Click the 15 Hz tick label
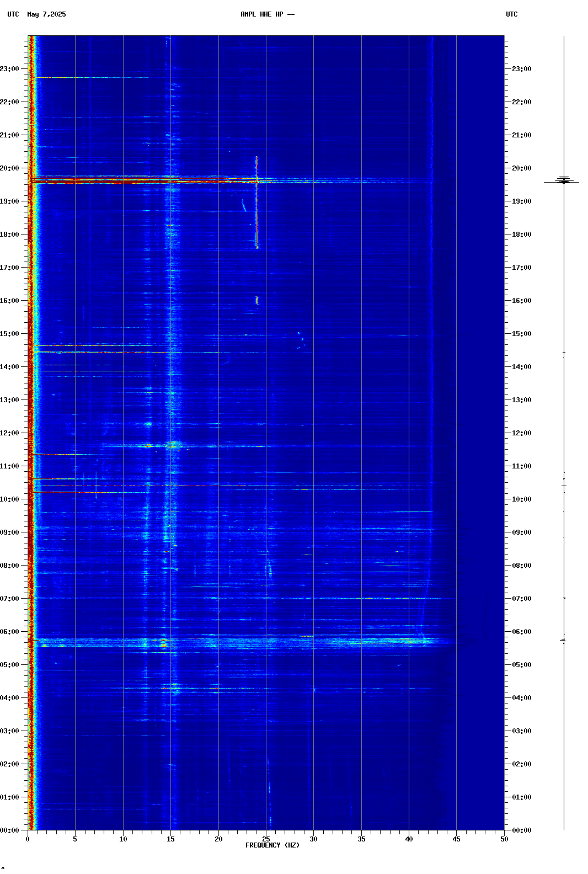 [170, 839]
